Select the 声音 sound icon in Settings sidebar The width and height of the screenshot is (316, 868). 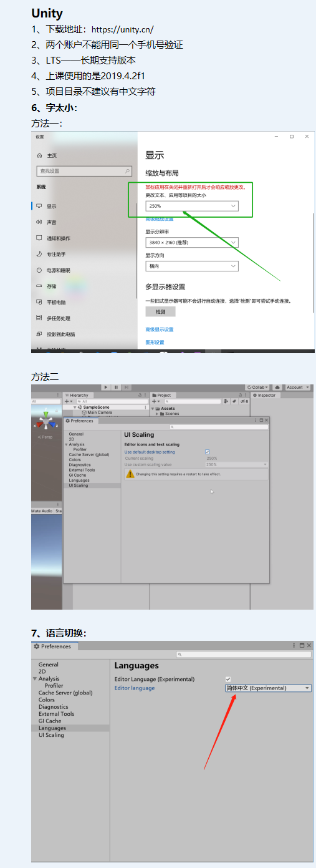coord(39,222)
